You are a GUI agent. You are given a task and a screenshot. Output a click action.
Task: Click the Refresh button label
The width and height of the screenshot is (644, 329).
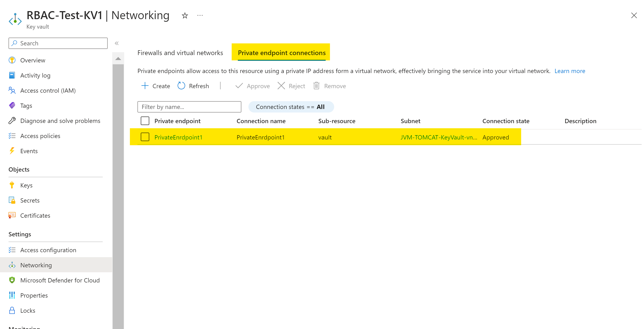(x=199, y=86)
